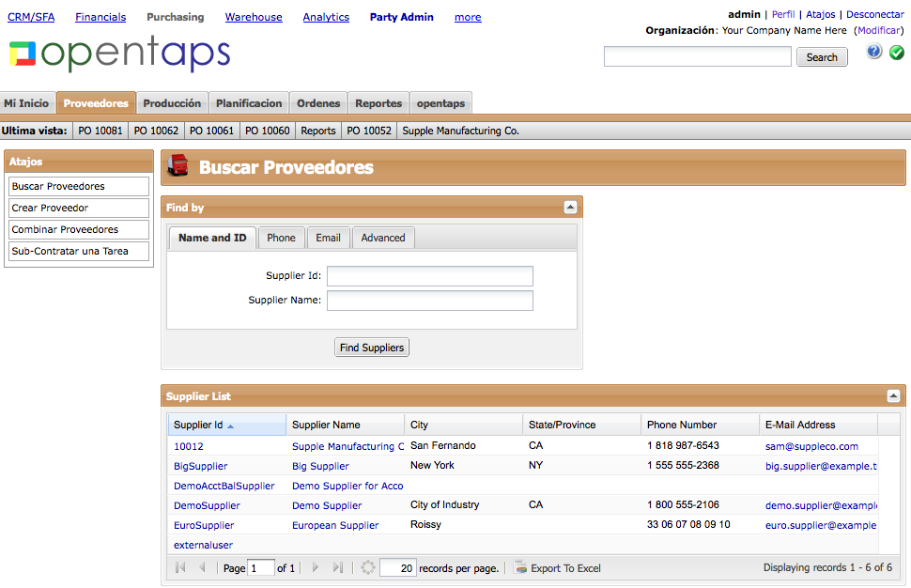Open the Ordenes tab
The width and height of the screenshot is (911, 588).
[318, 102]
